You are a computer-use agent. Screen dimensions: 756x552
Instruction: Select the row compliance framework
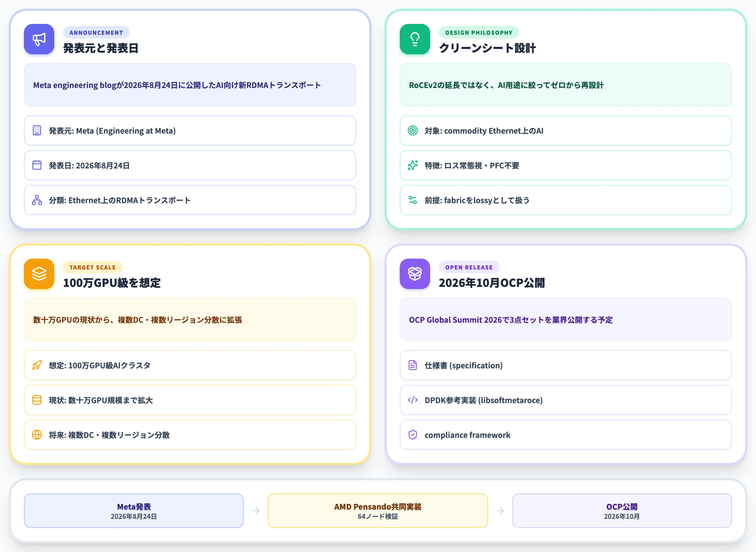(x=566, y=435)
